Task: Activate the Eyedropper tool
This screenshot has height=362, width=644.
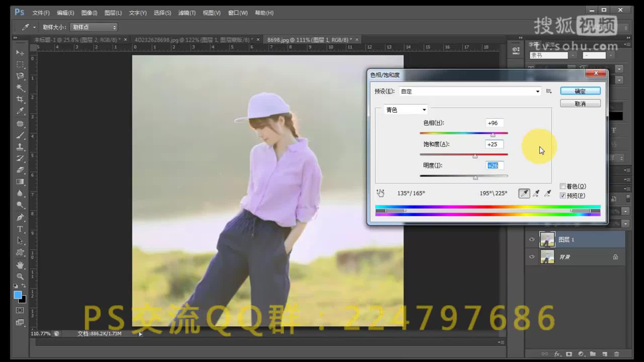Action: tap(20, 111)
